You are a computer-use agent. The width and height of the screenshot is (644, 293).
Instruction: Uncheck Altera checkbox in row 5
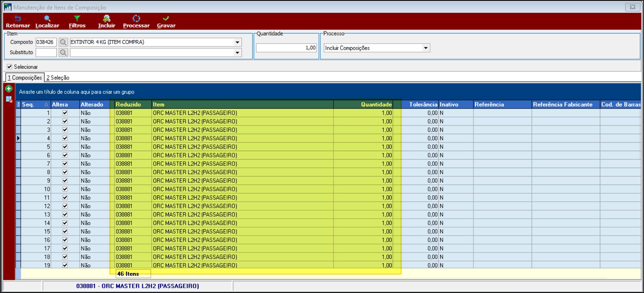pyautogui.click(x=65, y=147)
